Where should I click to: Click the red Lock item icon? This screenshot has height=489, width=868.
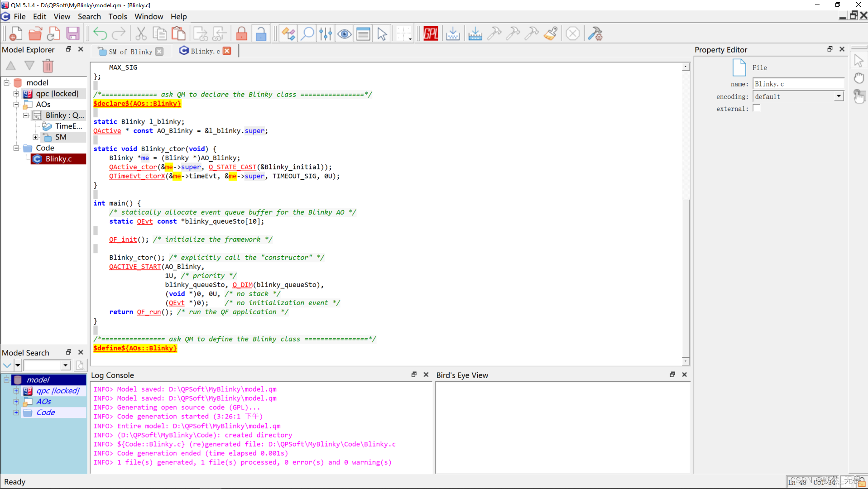(x=242, y=34)
